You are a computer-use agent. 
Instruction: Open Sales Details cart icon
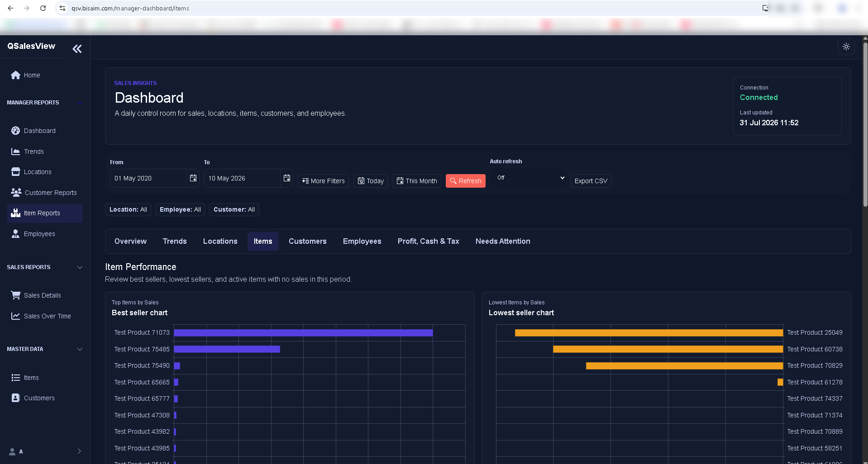click(16, 295)
